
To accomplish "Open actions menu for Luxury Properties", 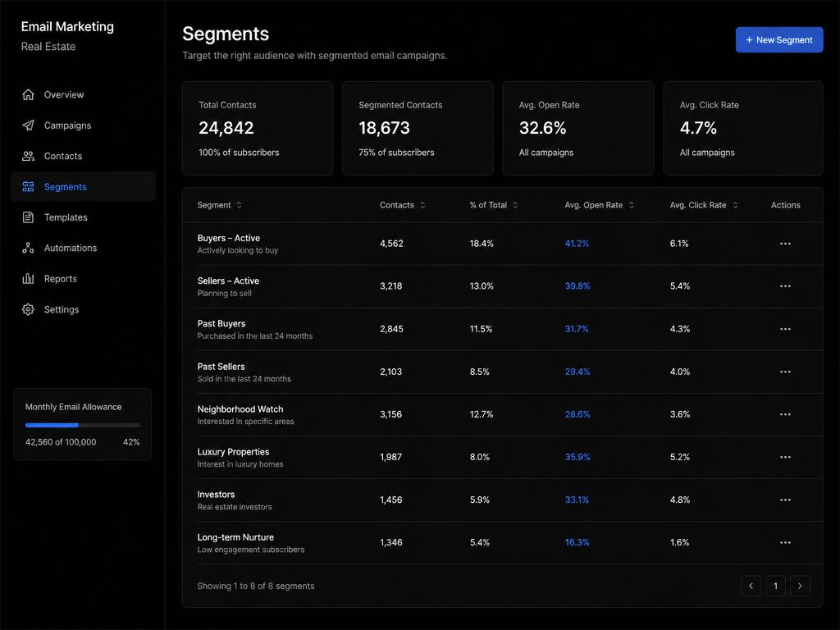I will point(785,457).
